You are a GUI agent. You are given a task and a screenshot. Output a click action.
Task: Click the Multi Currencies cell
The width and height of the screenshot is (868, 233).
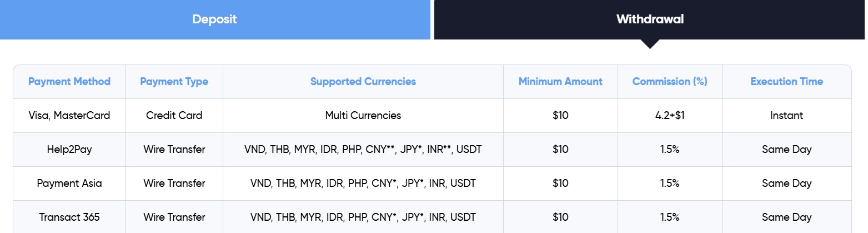(363, 116)
